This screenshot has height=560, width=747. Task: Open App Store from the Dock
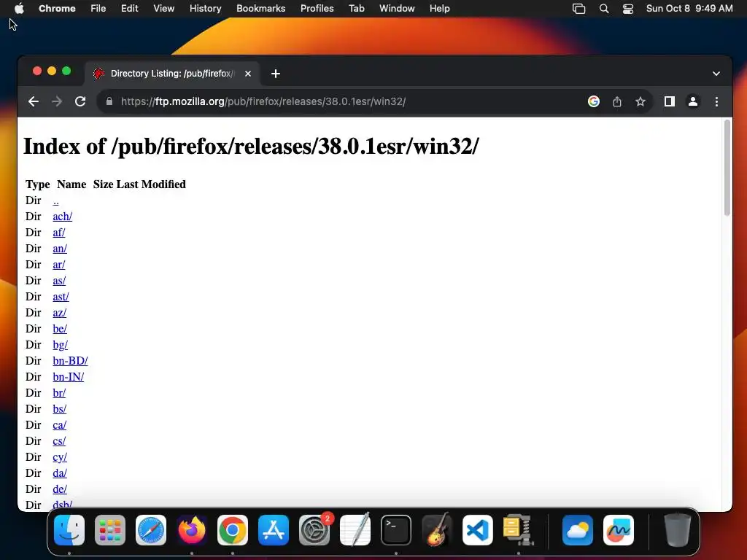click(x=274, y=530)
